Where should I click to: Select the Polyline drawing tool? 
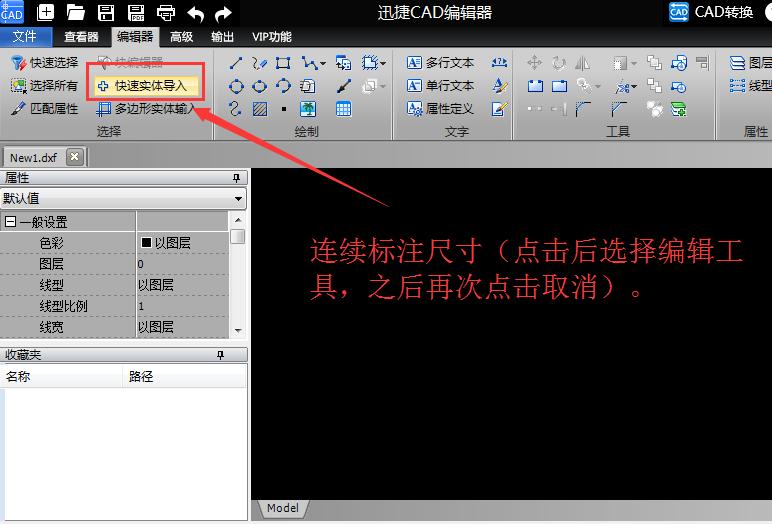click(x=309, y=63)
